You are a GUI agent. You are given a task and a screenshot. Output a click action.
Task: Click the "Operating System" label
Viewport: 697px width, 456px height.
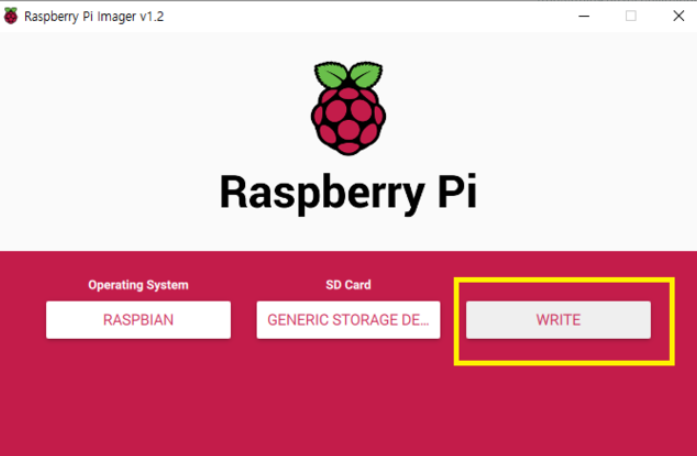(x=138, y=285)
